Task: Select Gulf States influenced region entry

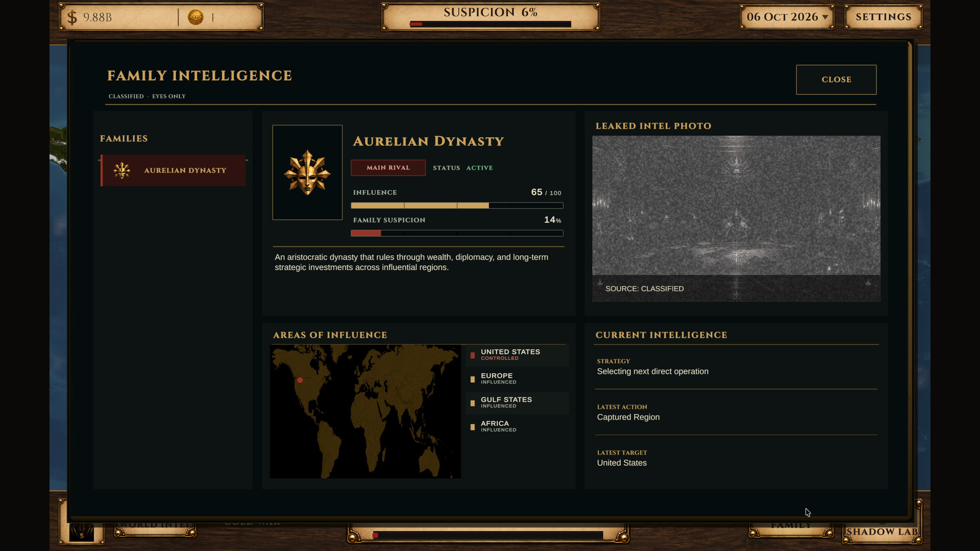Action: pos(517,403)
